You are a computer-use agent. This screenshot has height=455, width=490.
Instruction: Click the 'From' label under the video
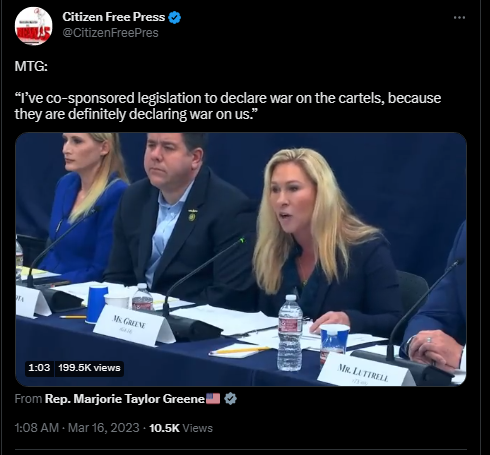click(x=28, y=399)
